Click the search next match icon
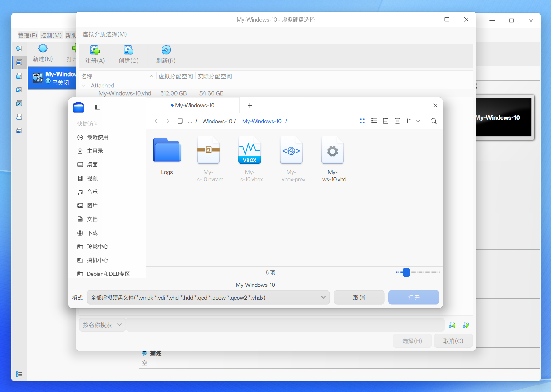551x392 pixels. [x=466, y=325]
